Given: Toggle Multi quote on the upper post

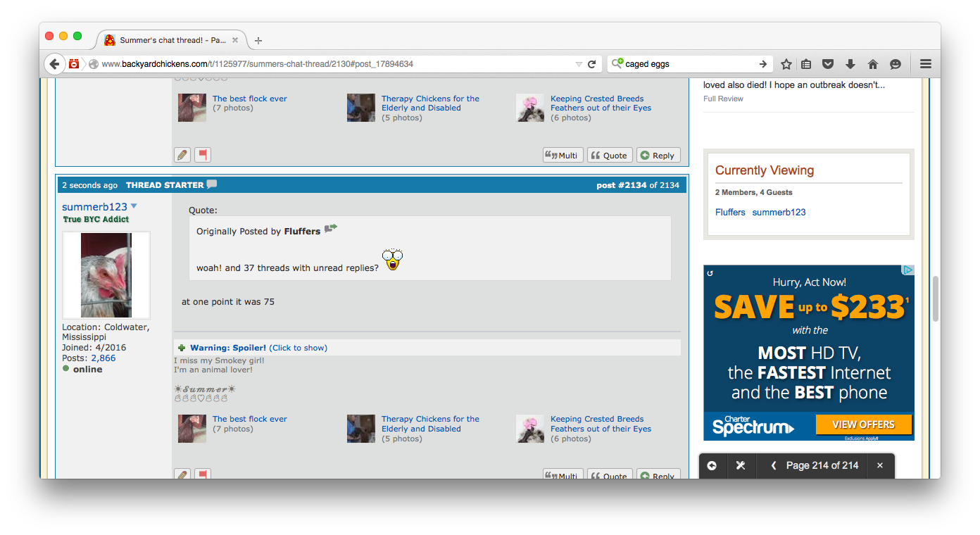Looking at the screenshot, I should [563, 156].
